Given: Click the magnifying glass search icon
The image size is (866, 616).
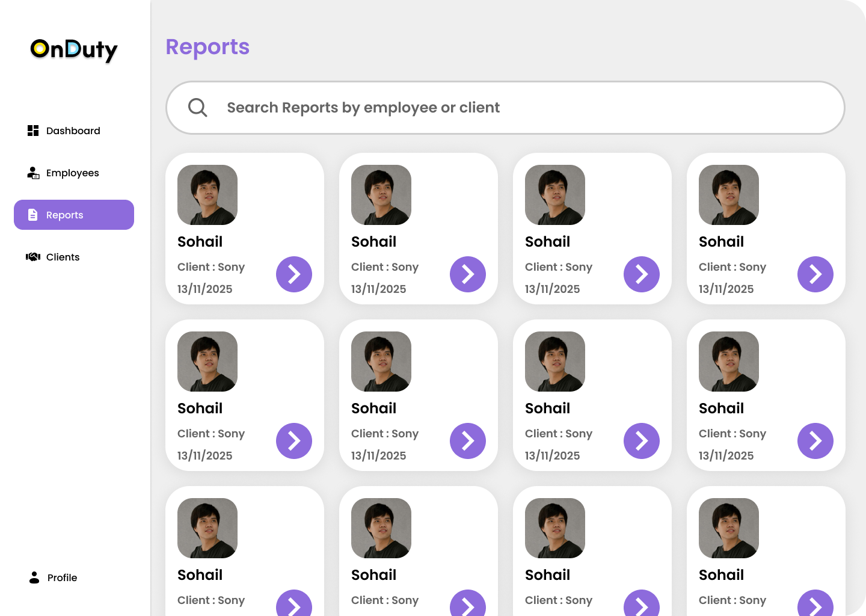Looking at the screenshot, I should 197,107.
